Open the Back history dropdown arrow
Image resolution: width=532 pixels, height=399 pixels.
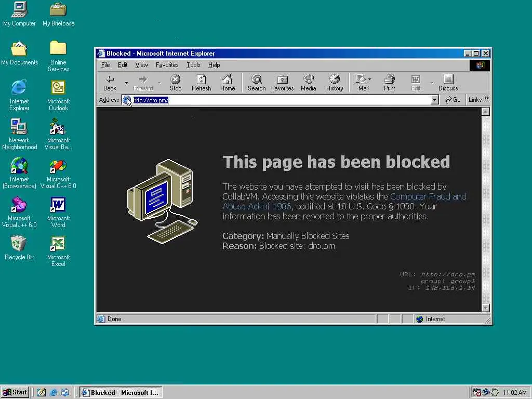[x=126, y=83]
